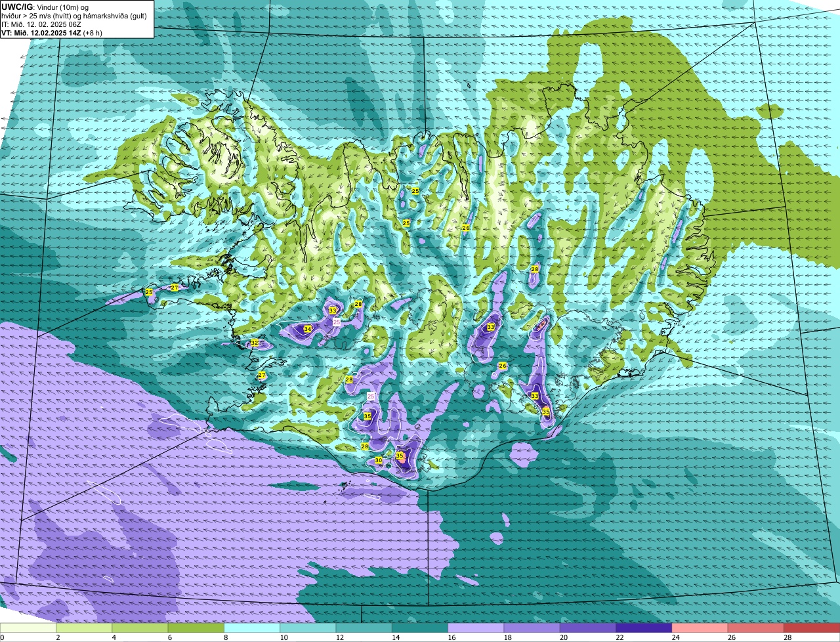Click the yellow gust label 30 on the map
The height and width of the screenshot is (642, 840).
[379, 461]
